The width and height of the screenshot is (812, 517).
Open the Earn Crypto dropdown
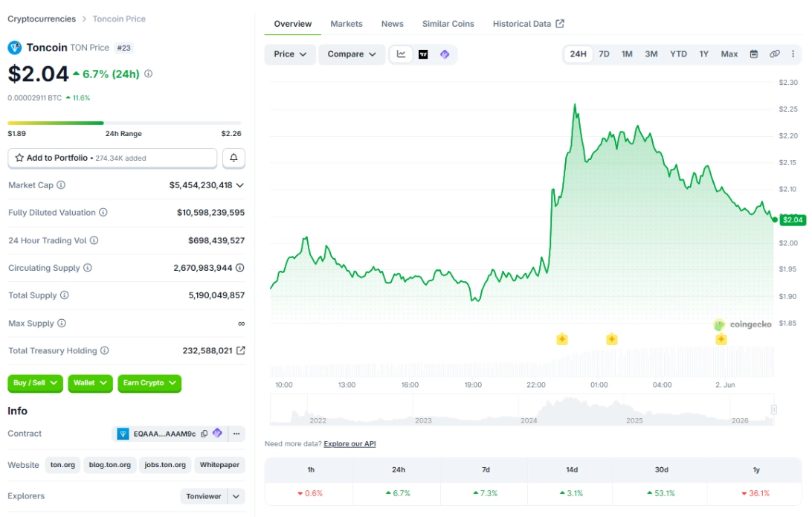pyautogui.click(x=149, y=383)
